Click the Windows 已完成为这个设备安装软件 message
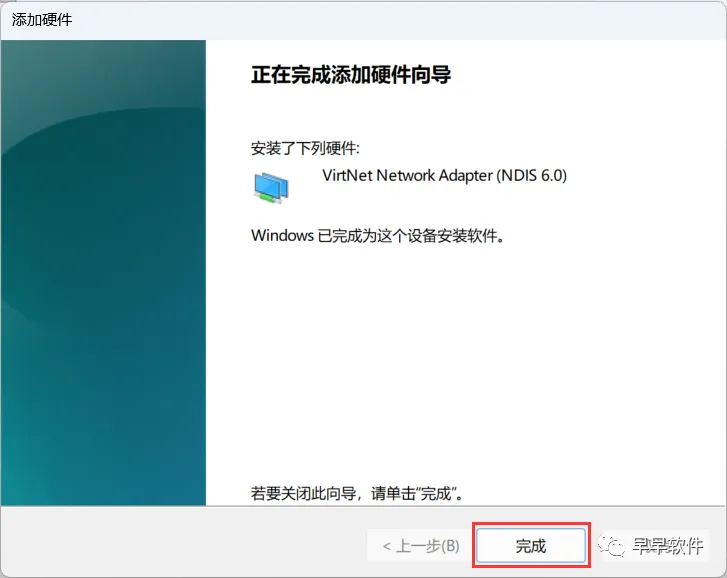This screenshot has width=727, height=578. (x=377, y=235)
